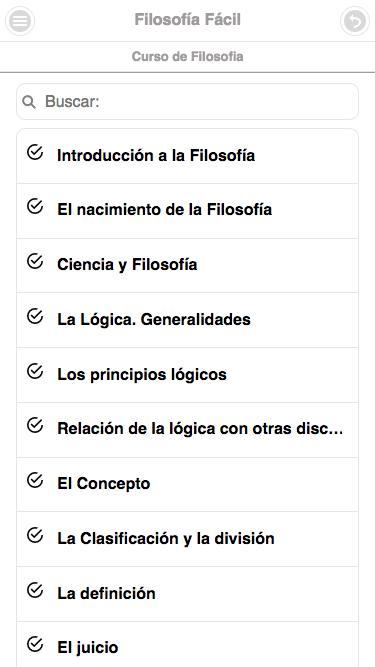Open lesson Introducción a la Filosofía
The width and height of the screenshot is (375, 667).
coord(188,156)
